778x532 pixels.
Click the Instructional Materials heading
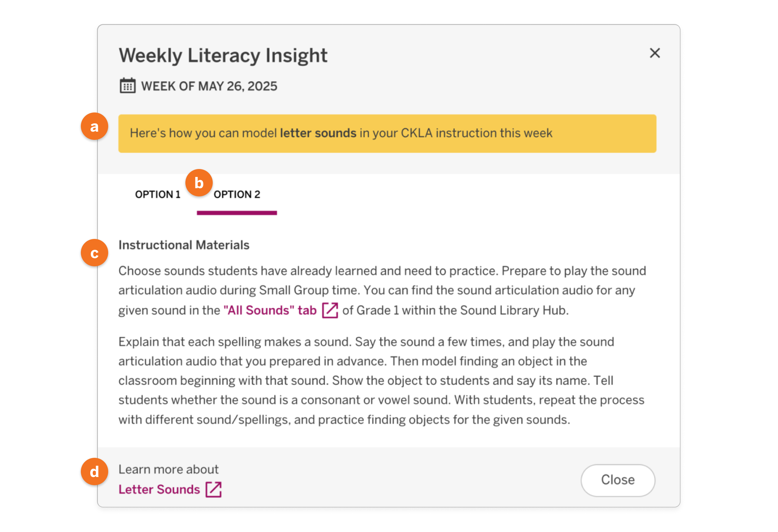click(x=184, y=245)
